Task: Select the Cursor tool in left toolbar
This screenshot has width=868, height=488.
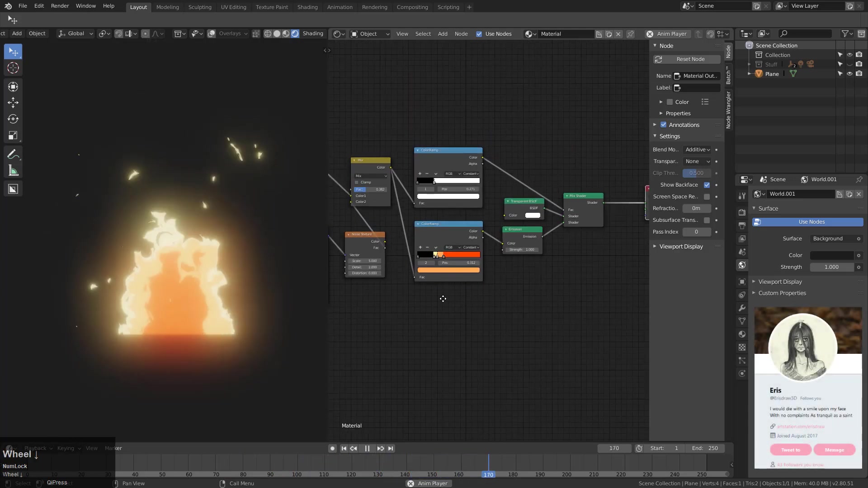Action: 13,68
